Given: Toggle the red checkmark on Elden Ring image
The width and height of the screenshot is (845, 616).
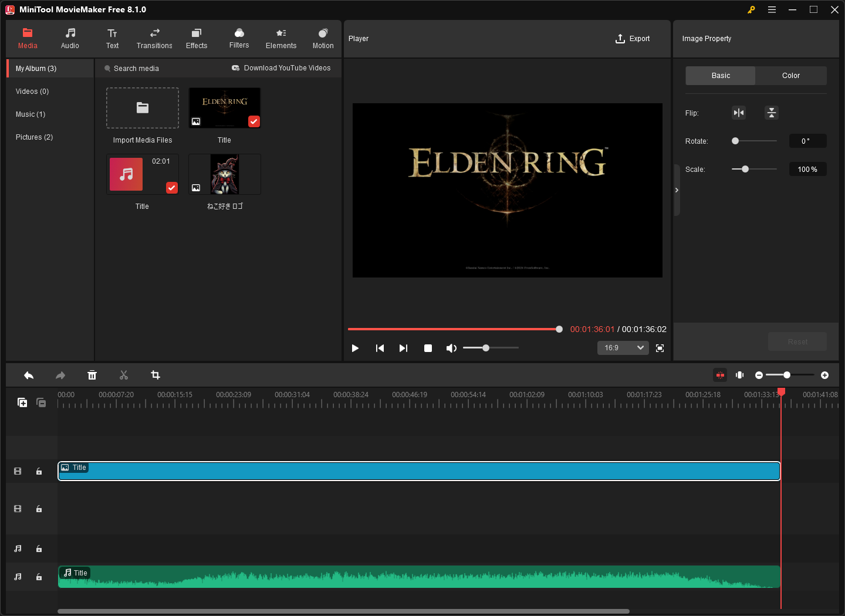Looking at the screenshot, I should tap(254, 121).
